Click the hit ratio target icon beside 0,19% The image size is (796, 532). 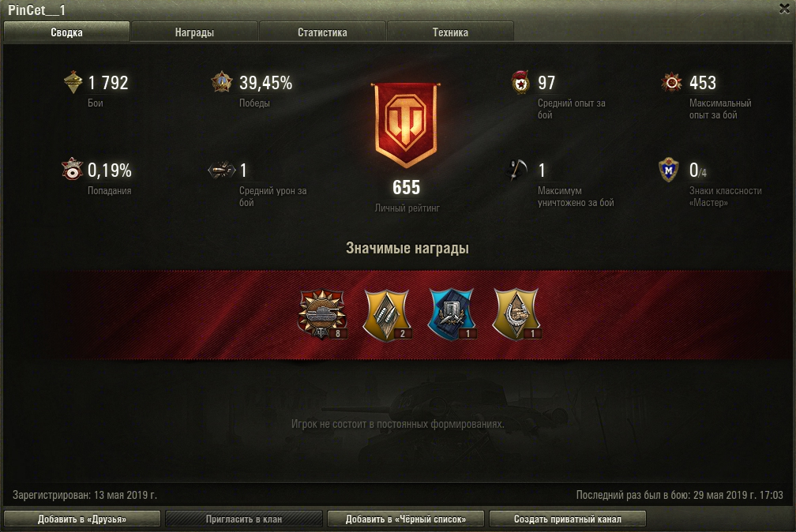coord(72,169)
